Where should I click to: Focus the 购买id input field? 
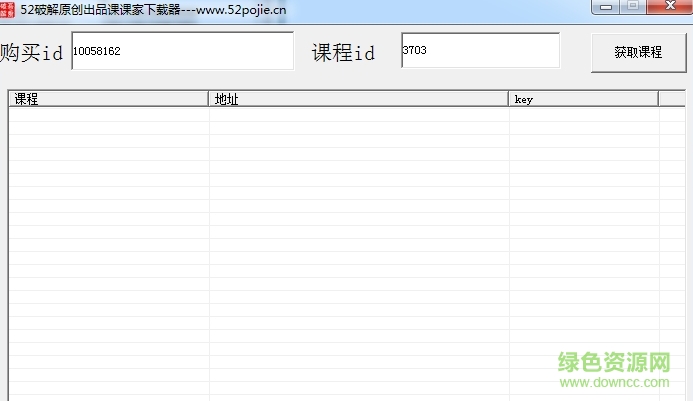pyautogui.click(x=183, y=51)
